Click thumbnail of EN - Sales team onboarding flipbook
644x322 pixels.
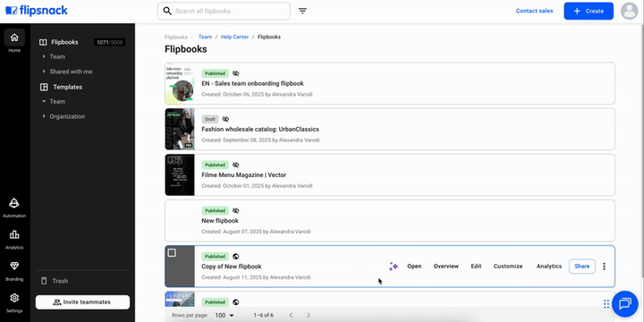coord(180,83)
